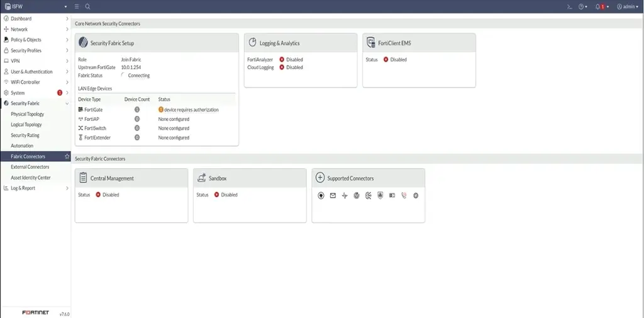Click the FortiGate device count badge
The width and height of the screenshot is (644, 318).
(x=137, y=110)
